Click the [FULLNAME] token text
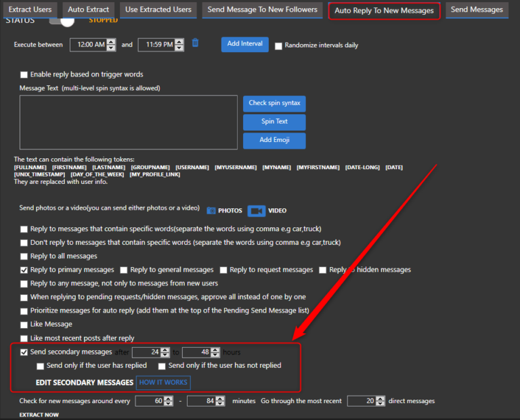The width and height of the screenshot is (520, 420). (x=30, y=168)
